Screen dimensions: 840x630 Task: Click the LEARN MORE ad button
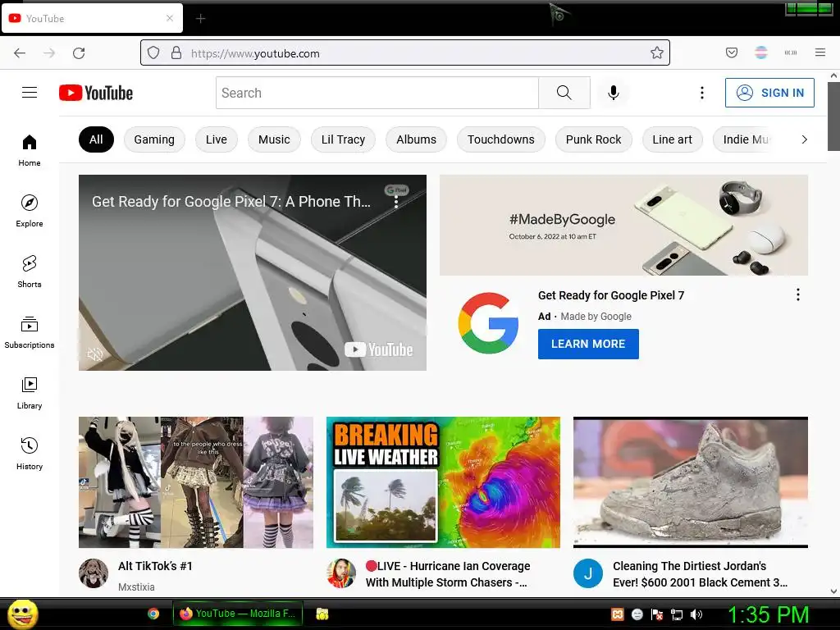point(588,344)
